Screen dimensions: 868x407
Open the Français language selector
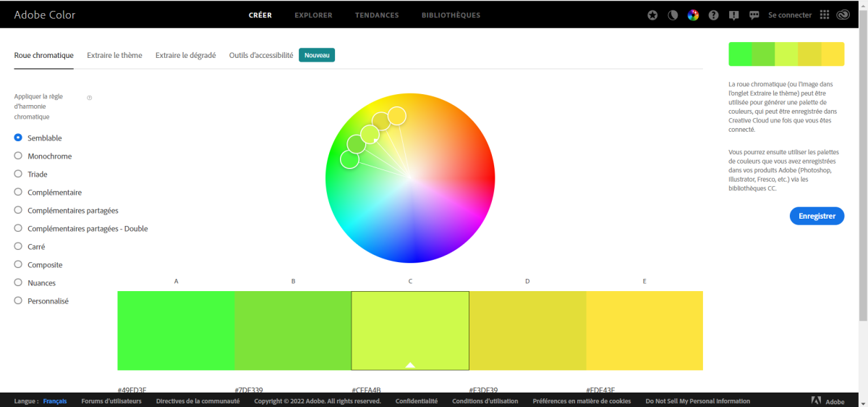55,401
